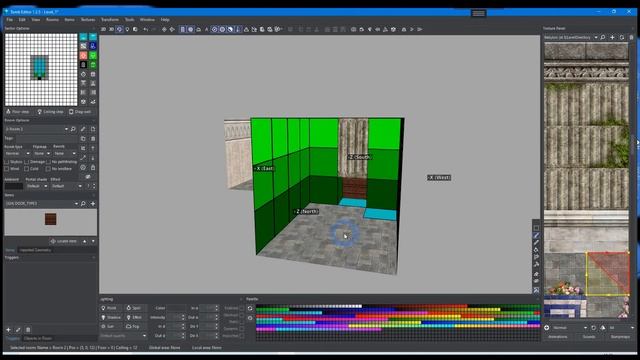Switch to 3D geometry view mode

click(x=111, y=29)
